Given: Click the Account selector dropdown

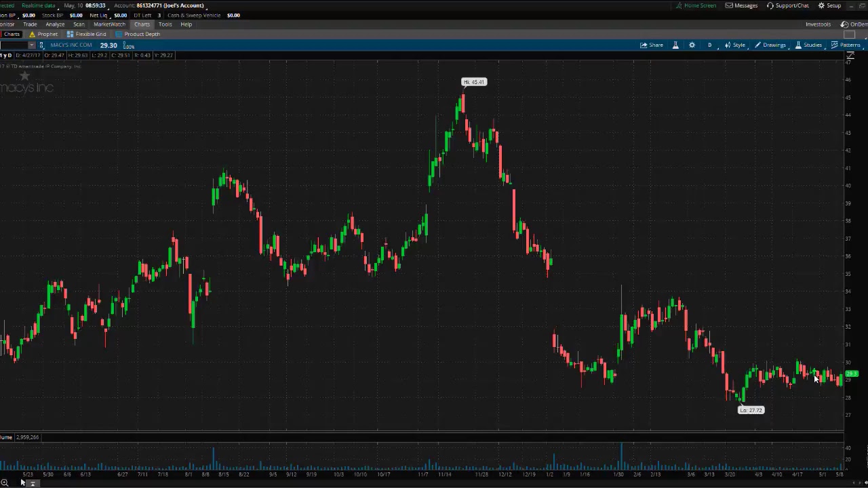Looking at the screenshot, I should coord(159,5).
